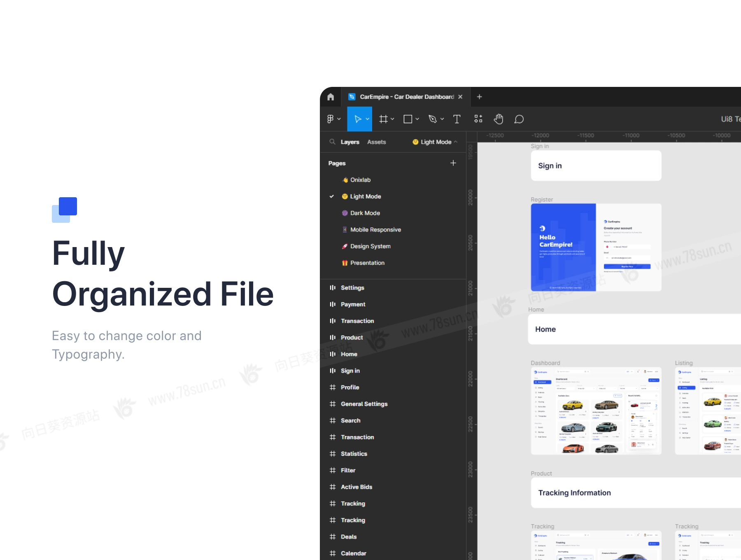Select the Payment section layer
Image resolution: width=741 pixels, height=560 pixels.
click(x=393, y=304)
